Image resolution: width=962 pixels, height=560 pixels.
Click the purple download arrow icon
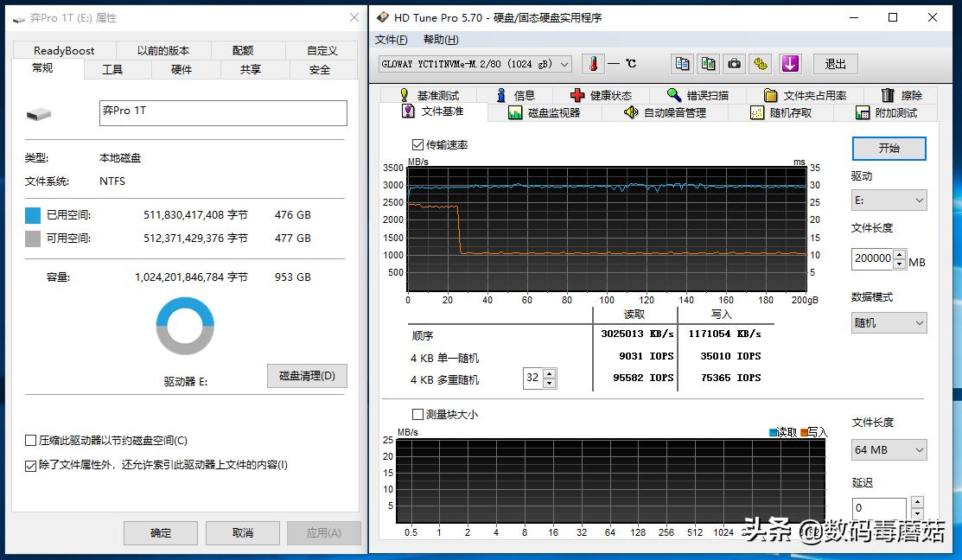(789, 63)
